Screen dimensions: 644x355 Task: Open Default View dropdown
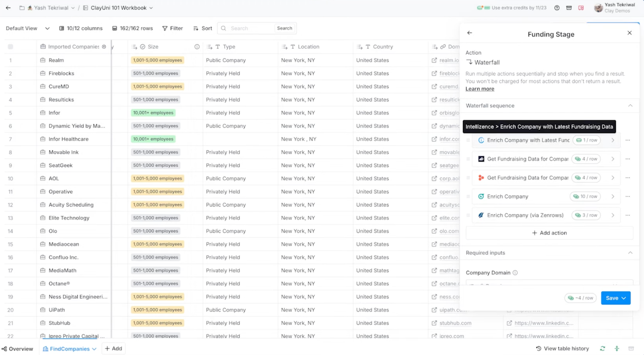[28, 28]
